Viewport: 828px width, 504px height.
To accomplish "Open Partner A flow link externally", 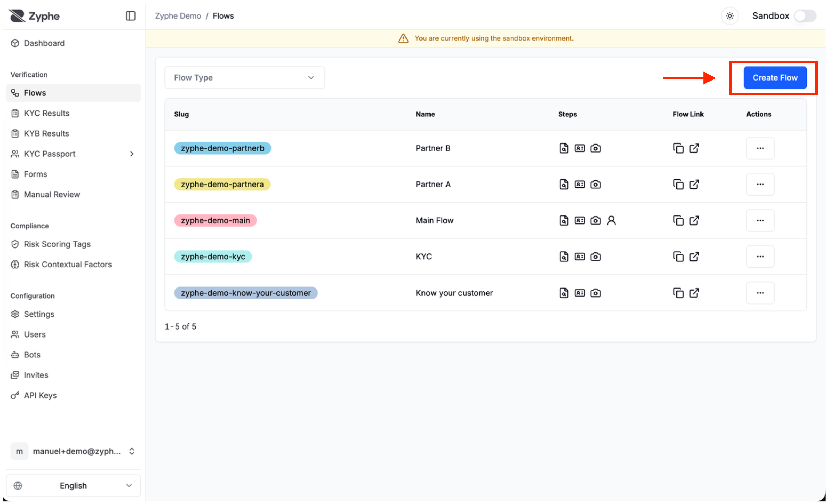I will 694,184.
